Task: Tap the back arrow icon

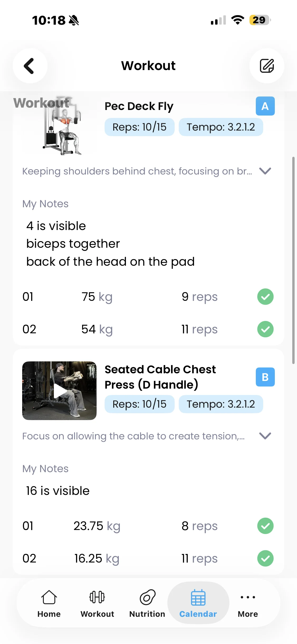Action: 30,66
